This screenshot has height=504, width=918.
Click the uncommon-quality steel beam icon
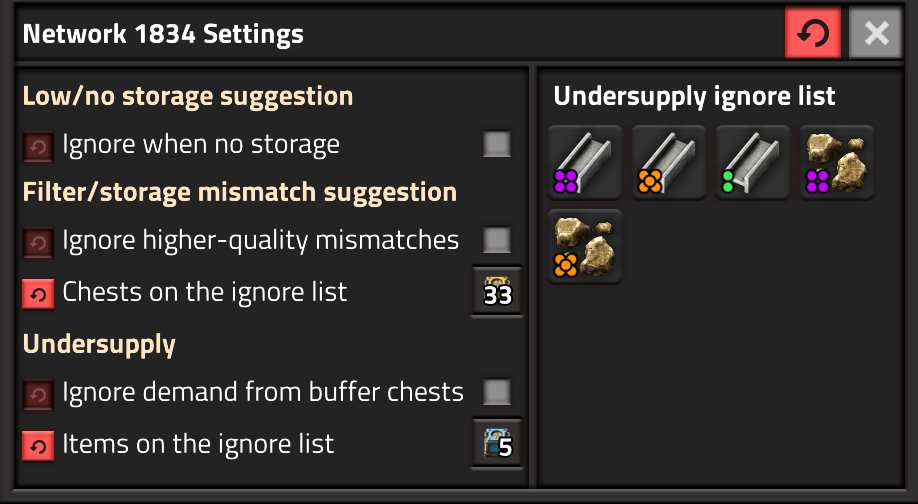[x=753, y=162]
